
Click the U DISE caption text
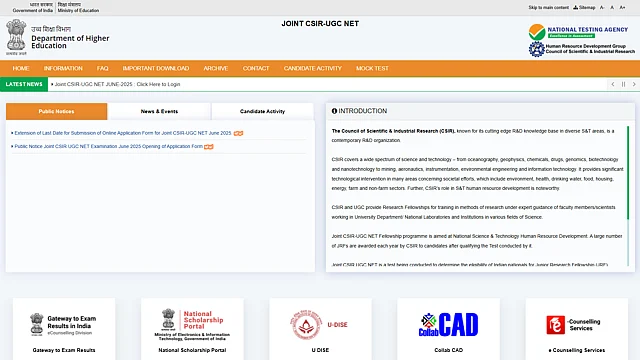pos(320,350)
